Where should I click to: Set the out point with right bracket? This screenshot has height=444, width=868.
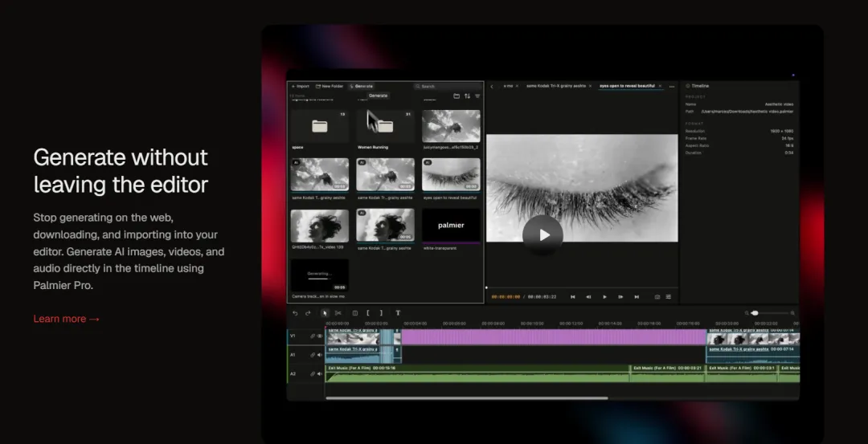click(381, 313)
